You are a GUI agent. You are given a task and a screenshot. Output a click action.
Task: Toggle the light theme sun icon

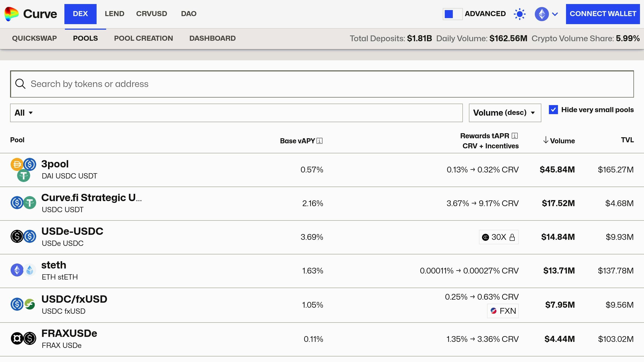click(x=519, y=14)
